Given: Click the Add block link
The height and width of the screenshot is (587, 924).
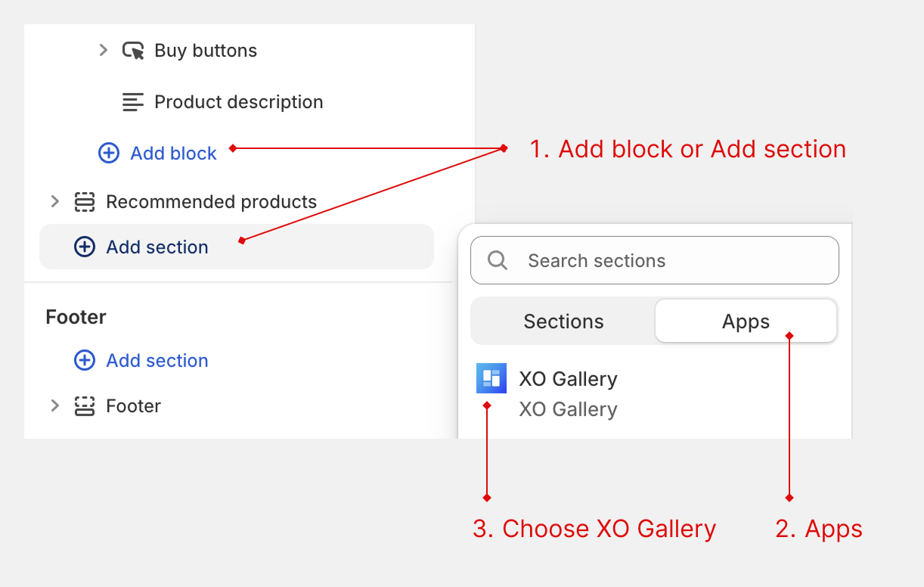Looking at the screenshot, I should click(173, 154).
